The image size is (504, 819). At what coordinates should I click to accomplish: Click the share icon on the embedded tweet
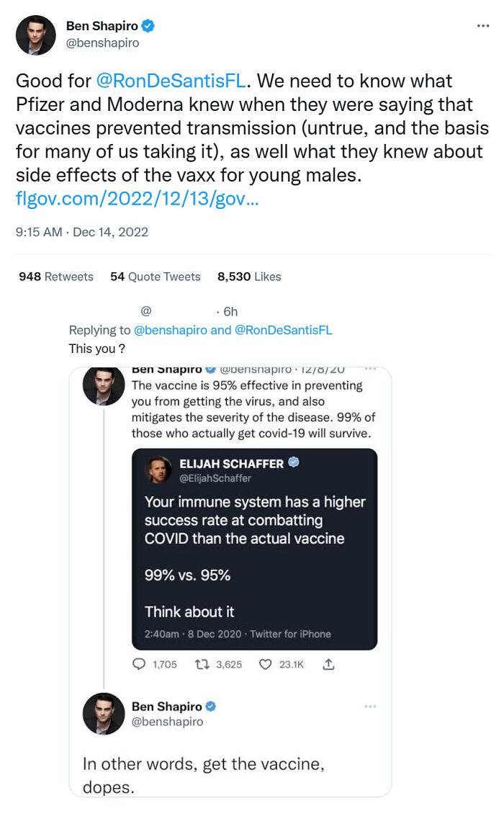coord(328,664)
